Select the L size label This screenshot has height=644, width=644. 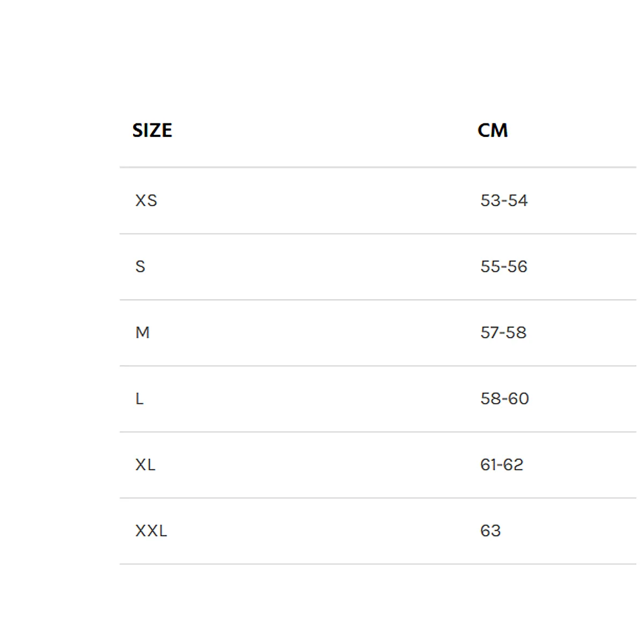click(x=140, y=398)
